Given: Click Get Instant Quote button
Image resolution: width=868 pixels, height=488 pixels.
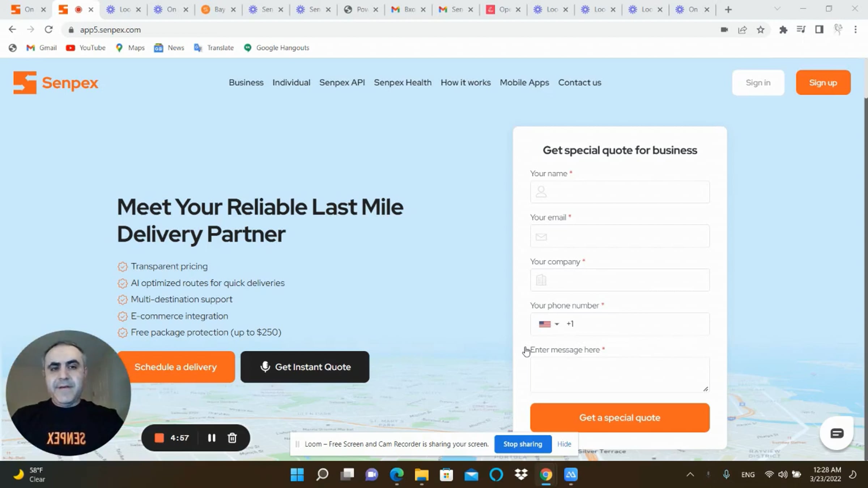Looking at the screenshot, I should coord(305,367).
